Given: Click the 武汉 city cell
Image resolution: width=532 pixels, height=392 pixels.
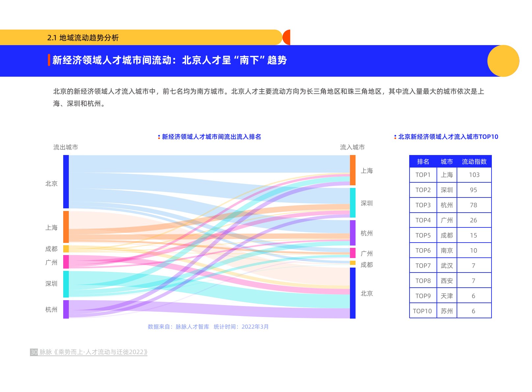Looking at the screenshot, I should click(447, 266).
